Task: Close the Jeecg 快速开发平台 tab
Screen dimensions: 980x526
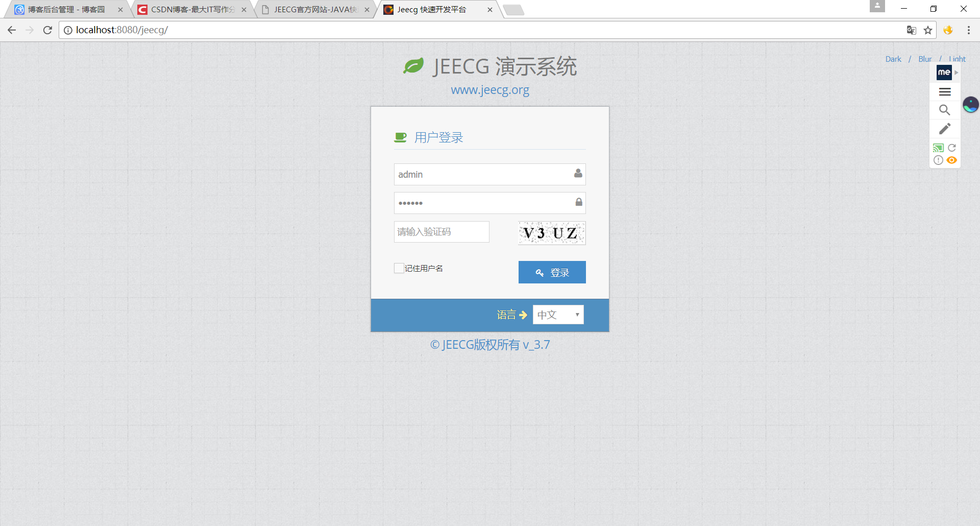Action: point(490,10)
